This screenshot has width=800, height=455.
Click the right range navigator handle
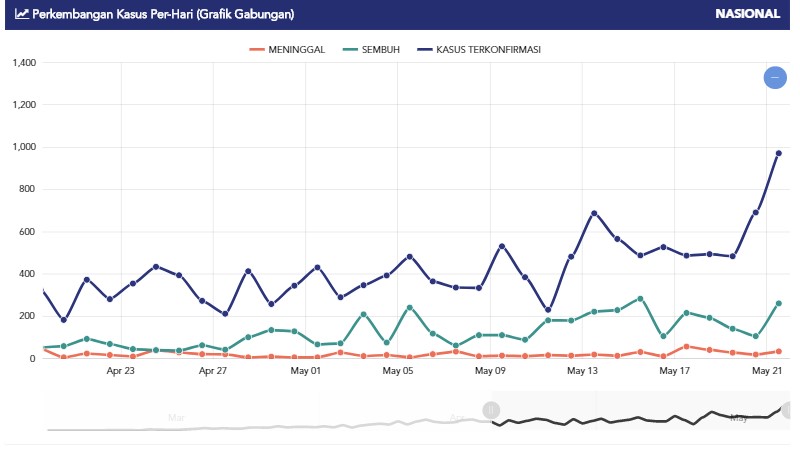(788, 410)
